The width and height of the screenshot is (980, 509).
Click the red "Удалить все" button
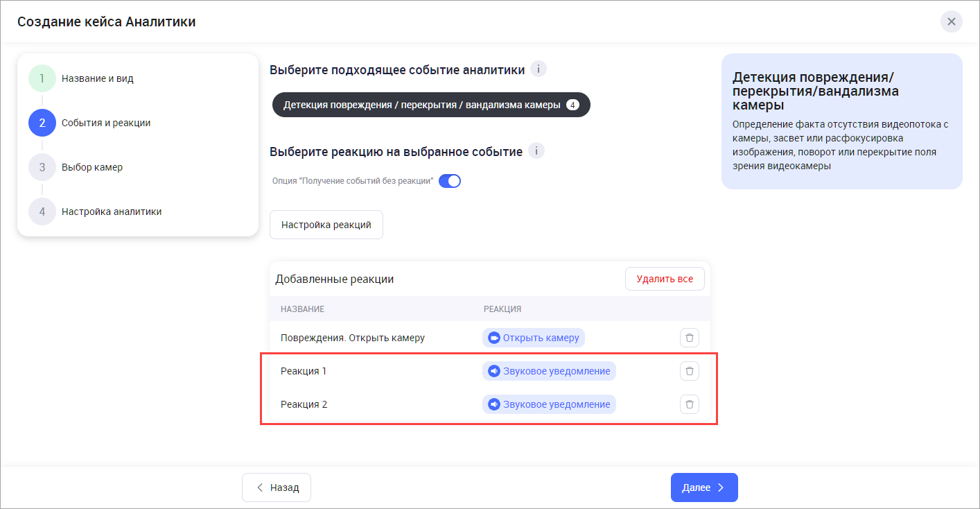[665, 279]
